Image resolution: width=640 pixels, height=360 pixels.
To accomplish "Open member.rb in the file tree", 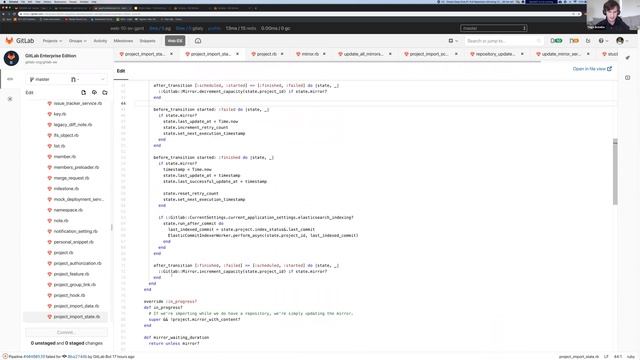I will (x=64, y=156).
